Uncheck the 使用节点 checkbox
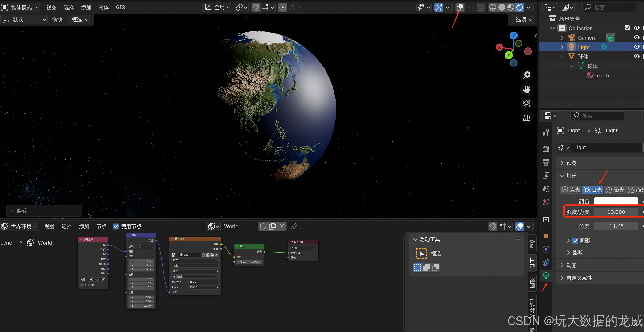The image size is (644, 332). (116, 226)
